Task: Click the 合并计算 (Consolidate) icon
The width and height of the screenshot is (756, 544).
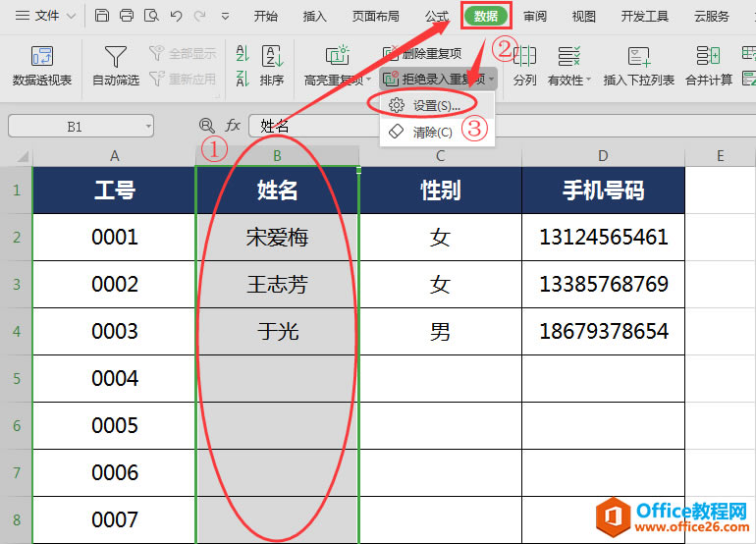Action: [709, 66]
